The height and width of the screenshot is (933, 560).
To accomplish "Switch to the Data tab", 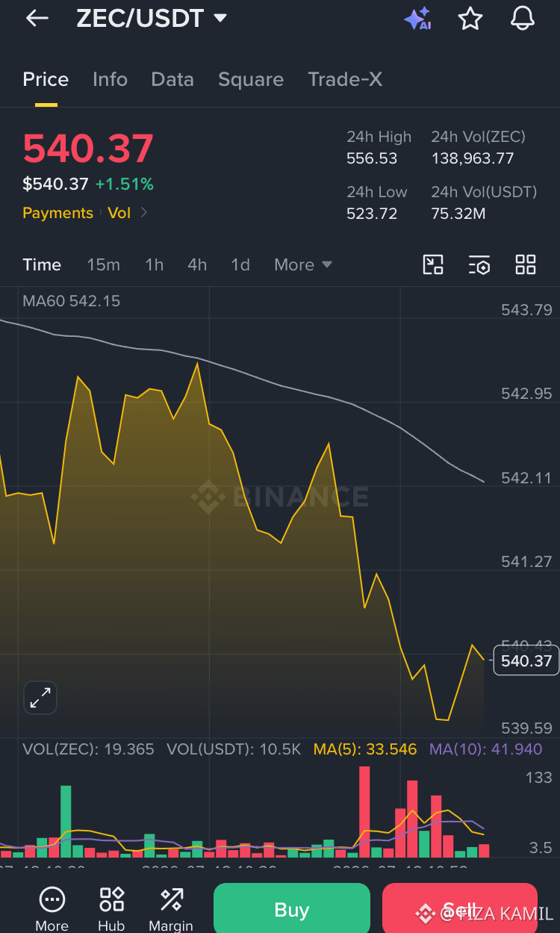I will pos(172,79).
